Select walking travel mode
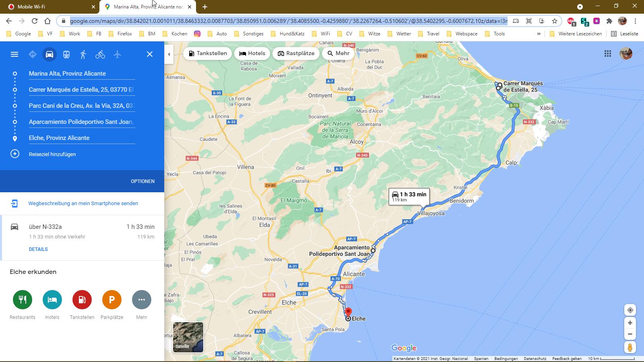Image resolution: width=644 pixels, height=362 pixels. pyautogui.click(x=83, y=54)
